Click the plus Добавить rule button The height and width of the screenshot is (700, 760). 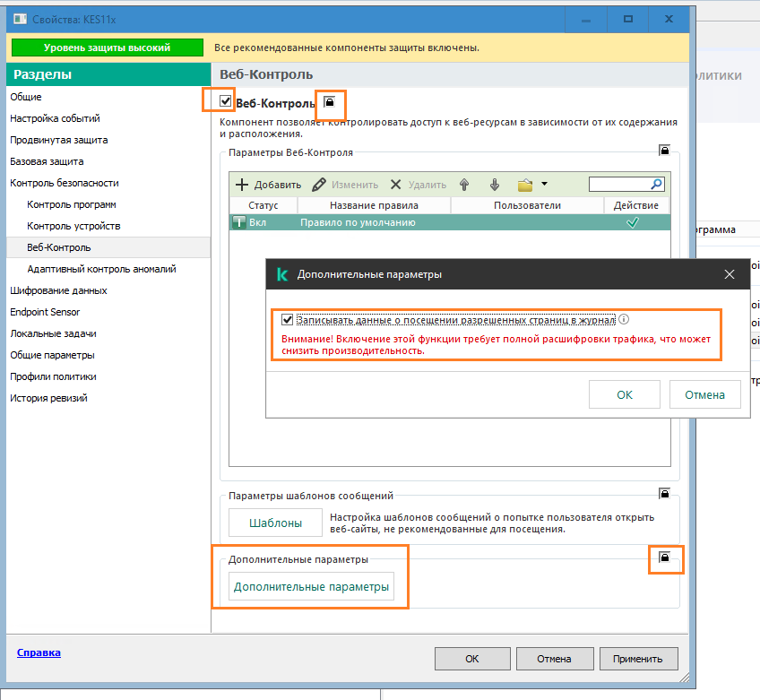click(268, 185)
